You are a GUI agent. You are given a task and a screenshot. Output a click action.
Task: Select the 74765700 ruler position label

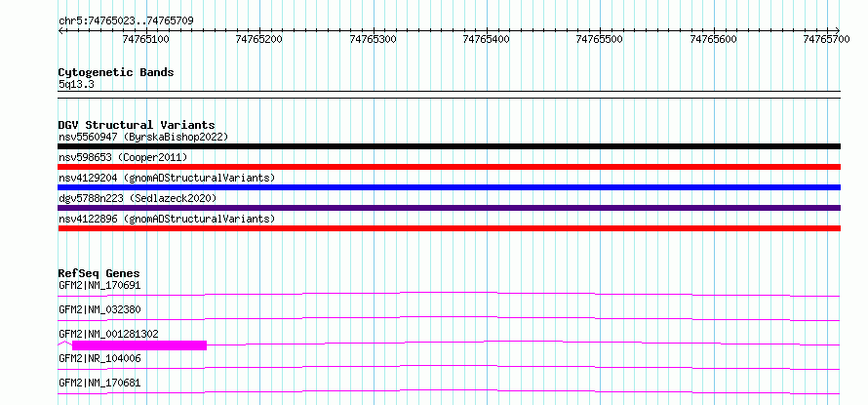826,39
